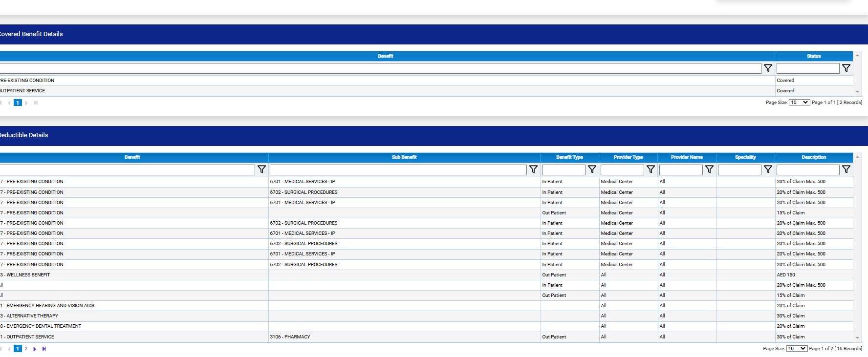Screen dimensions: 868x357
Task: Click the Sub Benefit filter text box
Action: coord(398,169)
